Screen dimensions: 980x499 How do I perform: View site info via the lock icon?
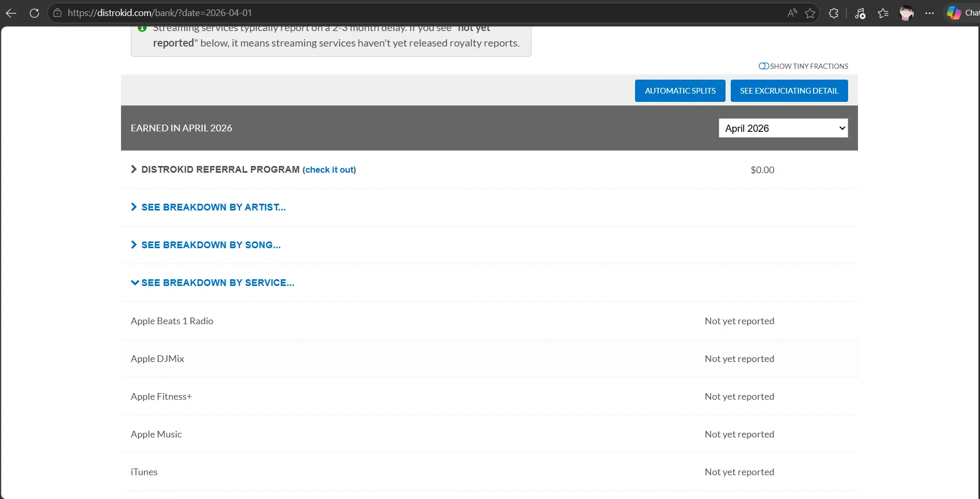pyautogui.click(x=57, y=13)
